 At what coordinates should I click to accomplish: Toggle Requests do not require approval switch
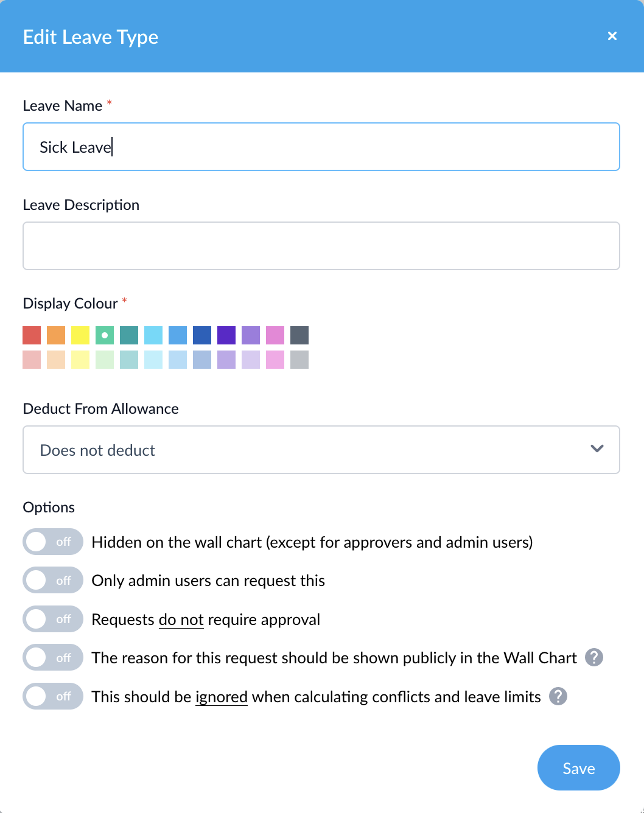(53, 619)
